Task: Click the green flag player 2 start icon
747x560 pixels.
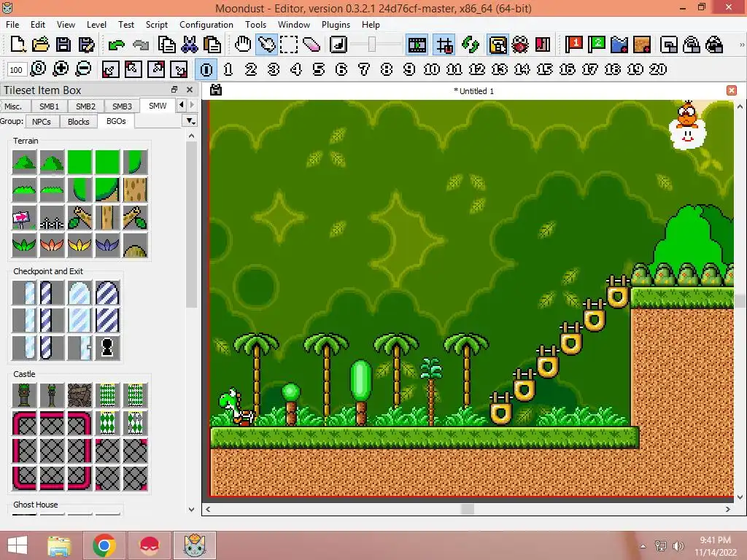Action: click(x=597, y=44)
